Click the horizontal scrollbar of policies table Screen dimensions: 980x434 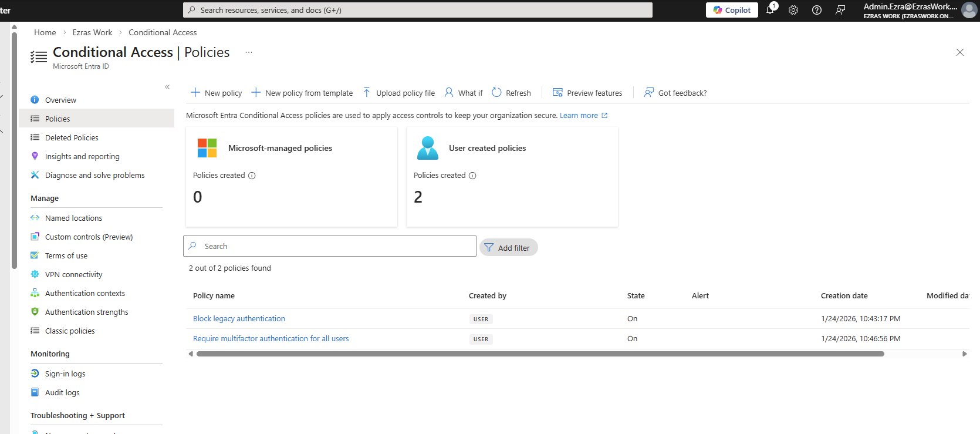pos(540,354)
